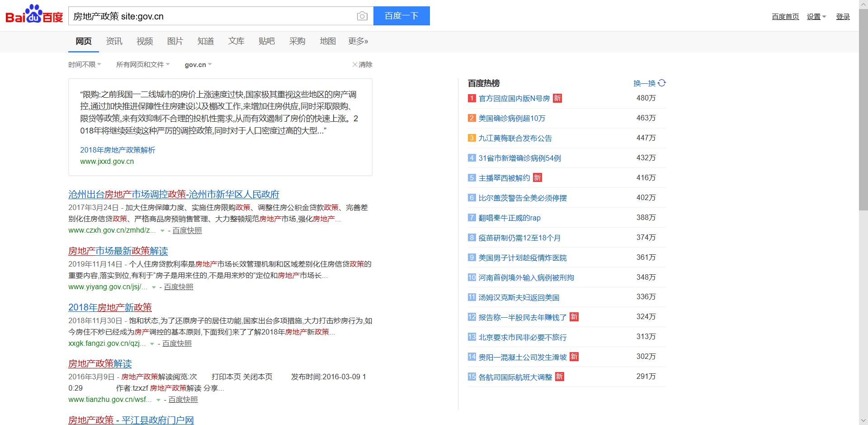Switch to the 视频 tab

(144, 41)
